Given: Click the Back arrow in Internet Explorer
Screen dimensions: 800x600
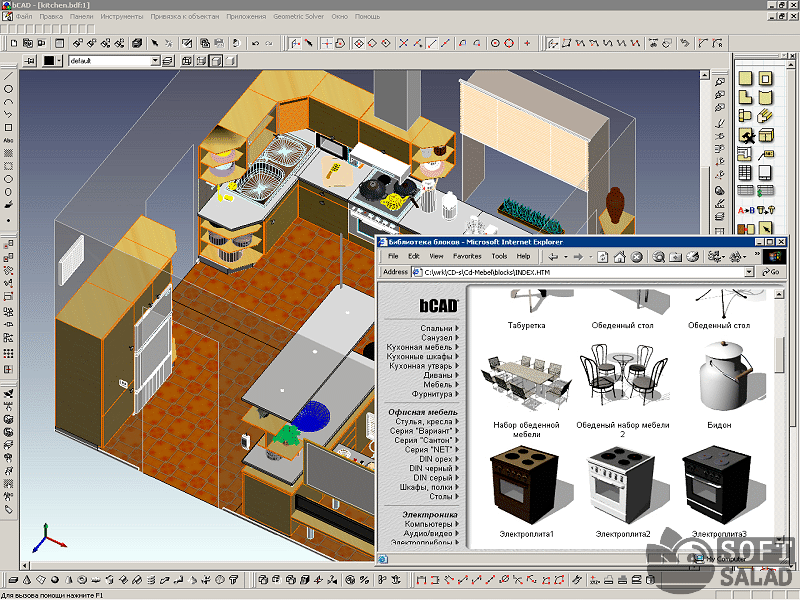Looking at the screenshot, I should (553, 257).
